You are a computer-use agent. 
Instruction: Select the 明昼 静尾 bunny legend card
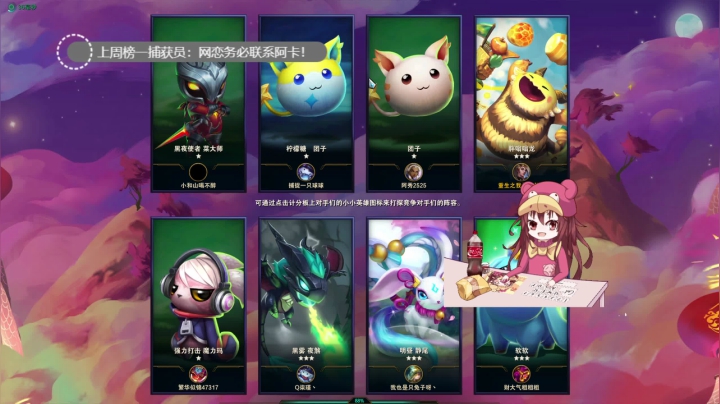click(414, 306)
